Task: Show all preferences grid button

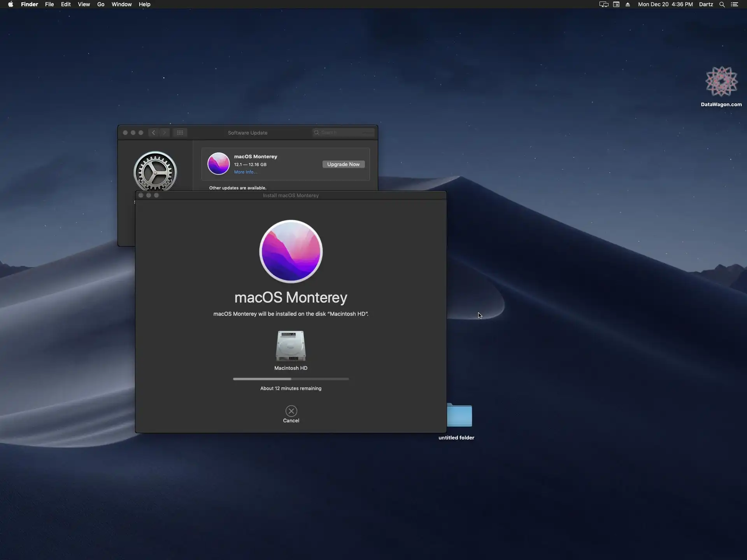Action: (x=180, y=133)
